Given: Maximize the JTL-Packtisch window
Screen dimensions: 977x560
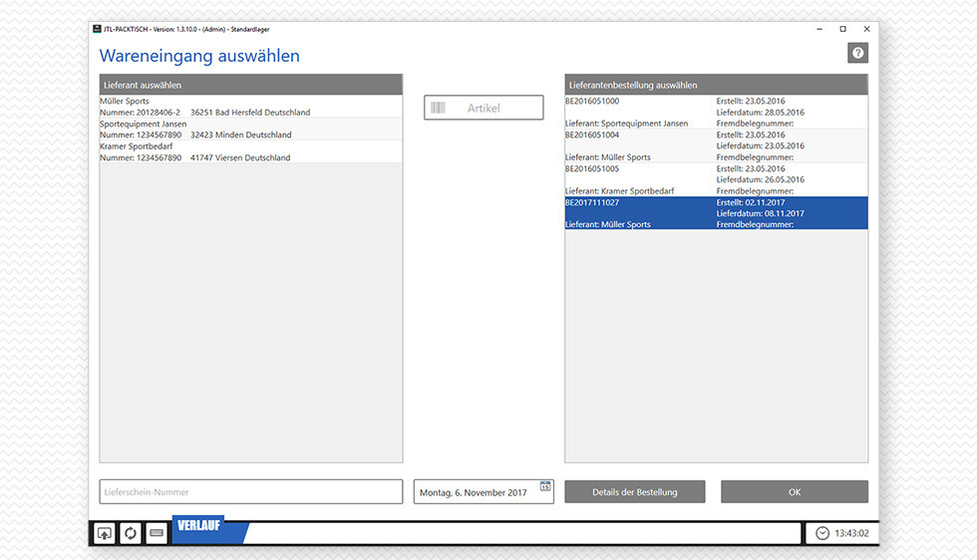Looking at the screenshot, I should coord(843,29).
